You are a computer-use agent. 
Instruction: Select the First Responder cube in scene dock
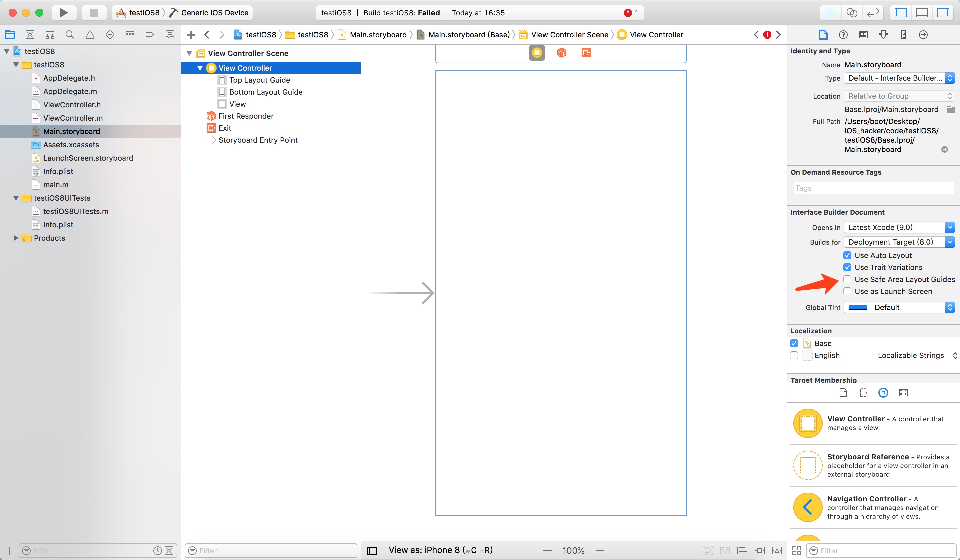[561, 53]
